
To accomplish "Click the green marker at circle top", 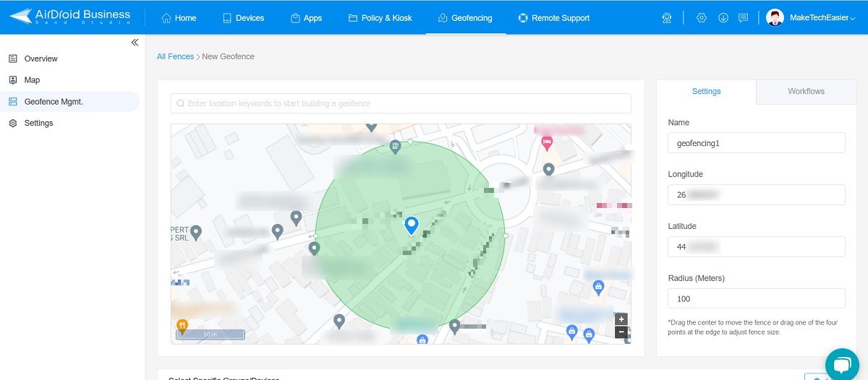I will pos(395,147).
